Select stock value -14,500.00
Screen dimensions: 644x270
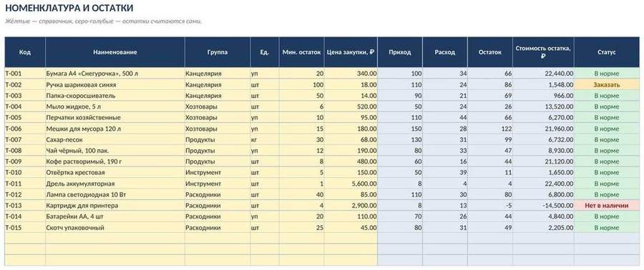tap(543, 205)
